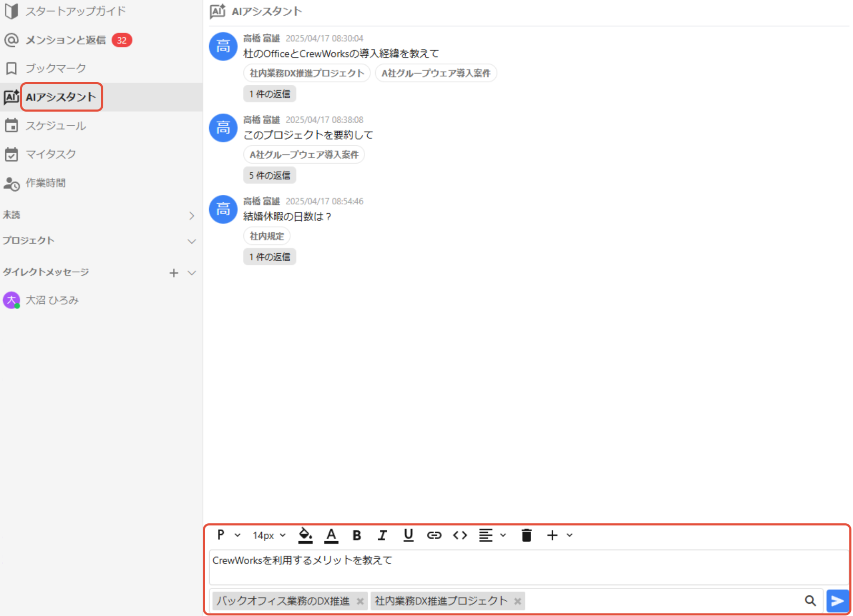This screenshot has width=853, height=616.
Task: Click the calendar icon for Schedule
Action: tap(11, 125)
